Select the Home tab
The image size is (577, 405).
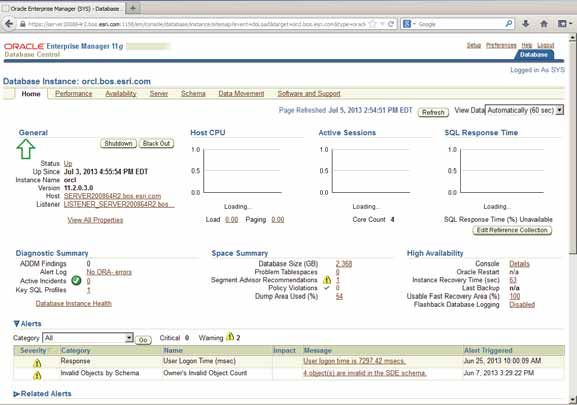point(31,94)
